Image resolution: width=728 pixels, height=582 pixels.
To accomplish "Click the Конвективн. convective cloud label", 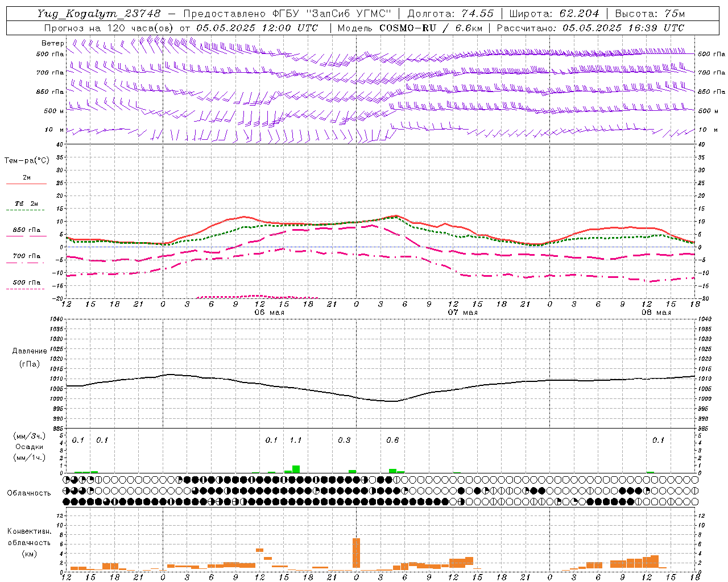I will click(30, 531).
